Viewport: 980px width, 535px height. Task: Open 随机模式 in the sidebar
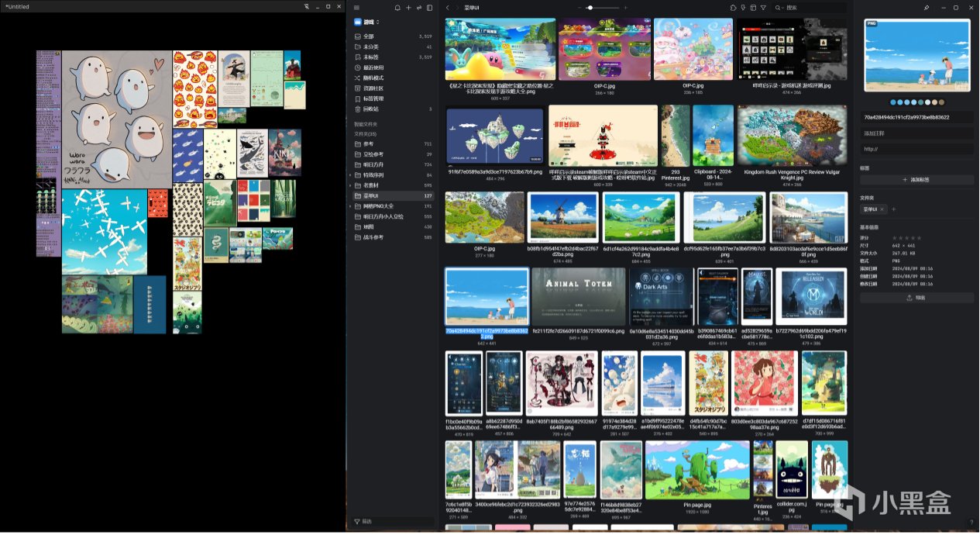coord(394,78)
